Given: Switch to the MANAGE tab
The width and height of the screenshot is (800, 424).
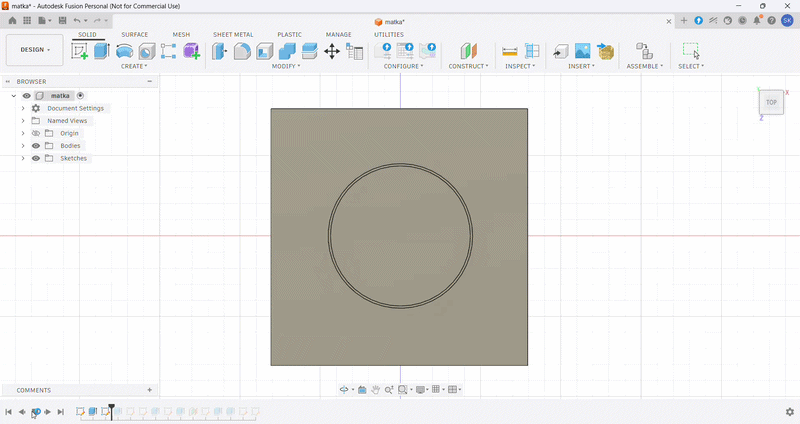Looking at the screenshot, I should coord(339,35).
